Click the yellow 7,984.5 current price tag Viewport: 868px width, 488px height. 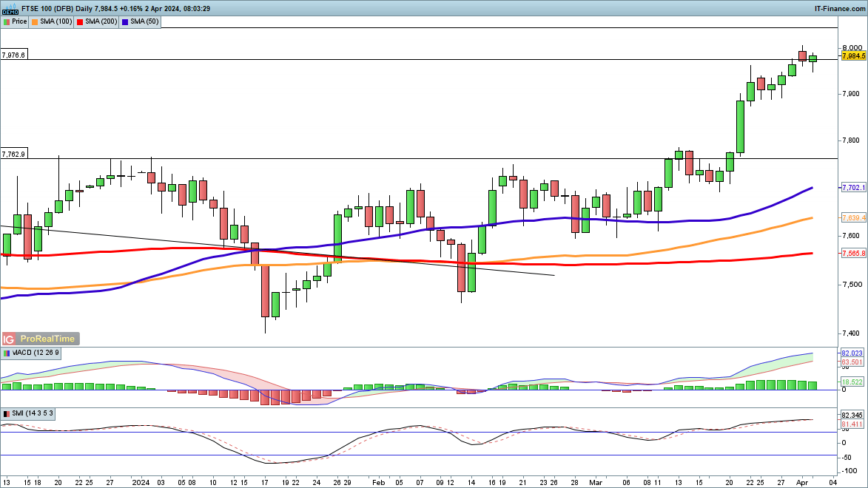[x=853, y=55]
